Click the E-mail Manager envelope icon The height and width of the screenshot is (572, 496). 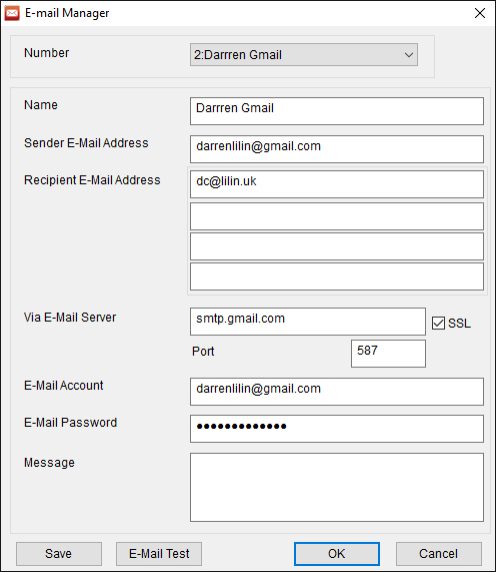[x=12, y=13]
